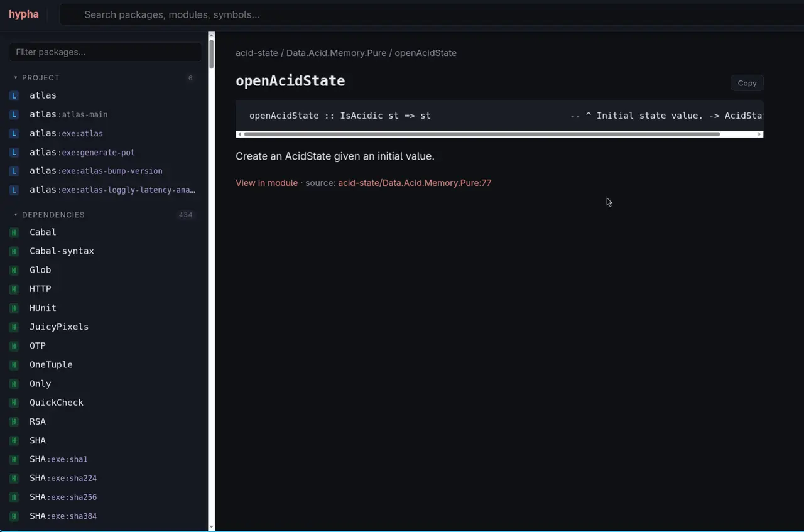The image size is (804, 532).
Task: Click the H badge beside RSA
Action: (14, 421)
